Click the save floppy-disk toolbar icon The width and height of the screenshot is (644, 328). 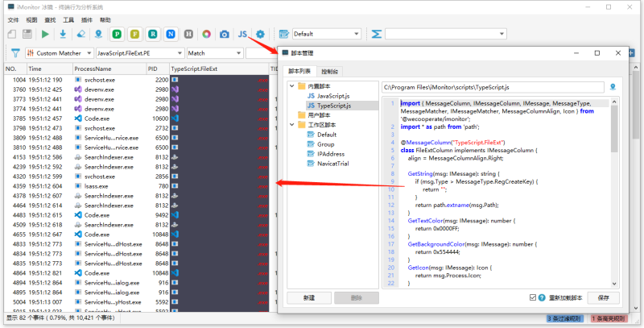27,34
